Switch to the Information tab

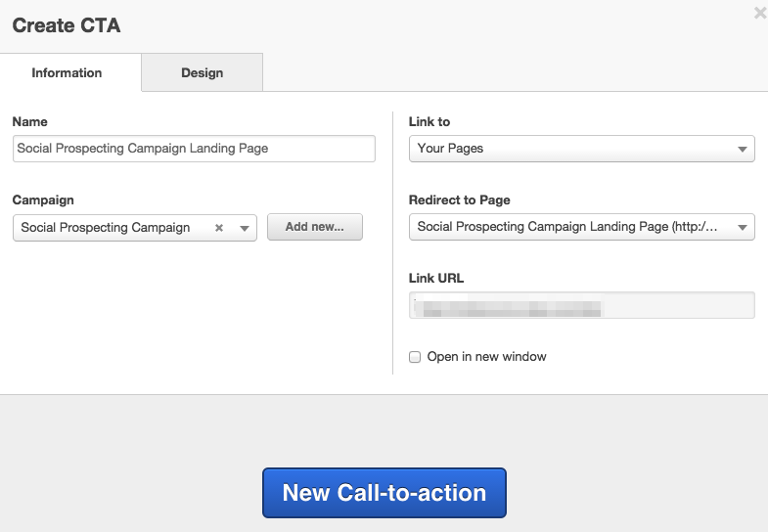coord(67,72)
